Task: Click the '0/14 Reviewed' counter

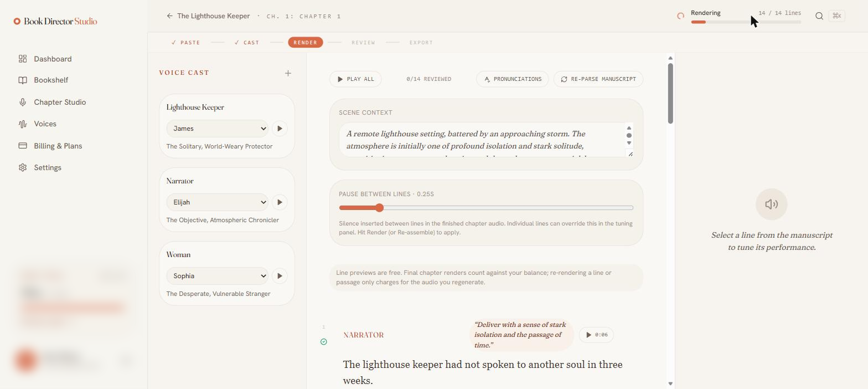Action: (x=428, y=79)
